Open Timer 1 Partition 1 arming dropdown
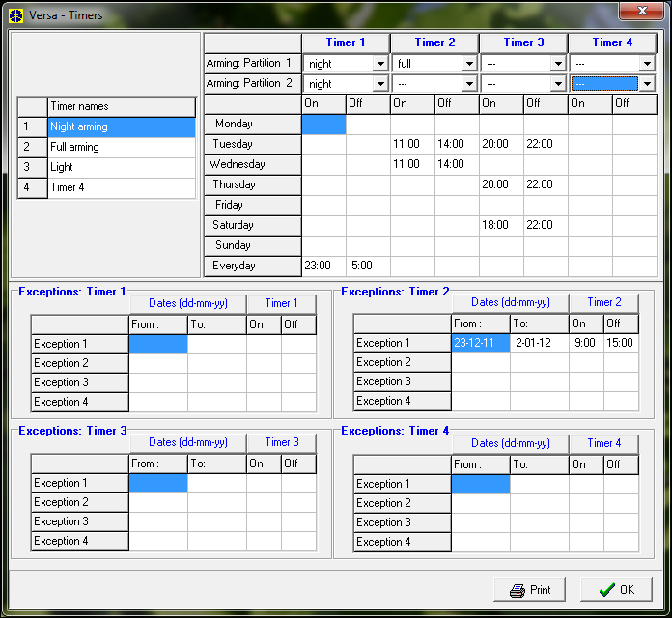 (380, 64)
